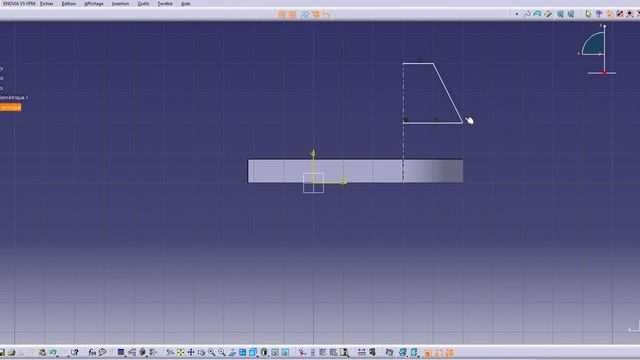Click the Normal View icon
The height and width of the screenshot is (360, 640).
pyautogui.click(x=232, y=352)
